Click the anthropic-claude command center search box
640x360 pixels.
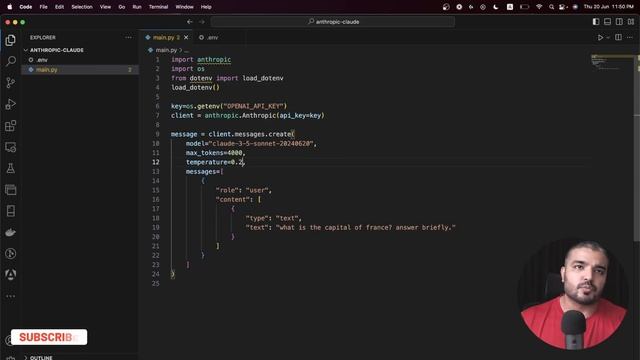333,22
